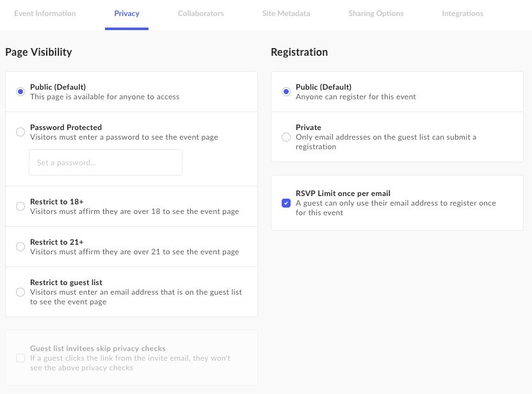Choose Private registration radio option
This screenshot has width=532, height=394.
[286, 137]
